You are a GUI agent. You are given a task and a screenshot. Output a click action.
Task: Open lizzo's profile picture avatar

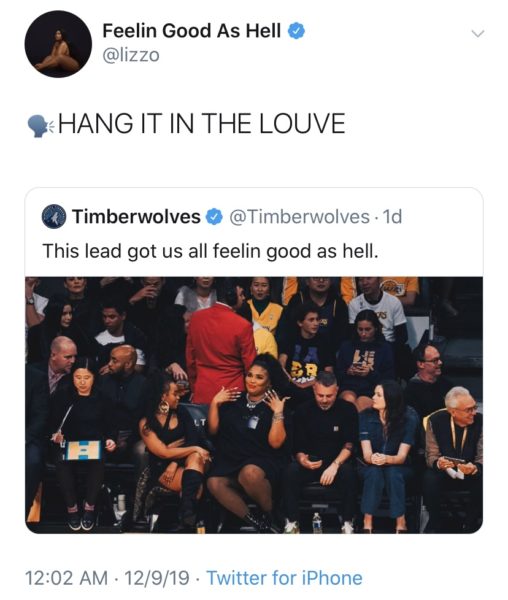58,44
